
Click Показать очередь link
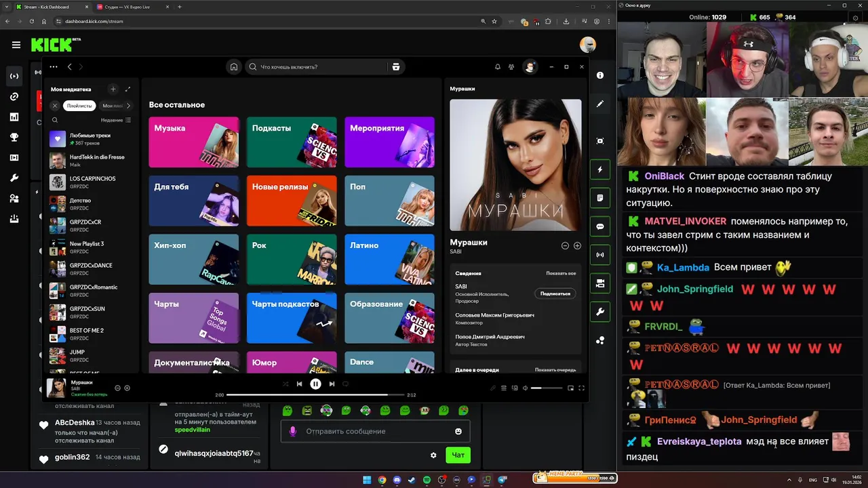coord(555,370)
